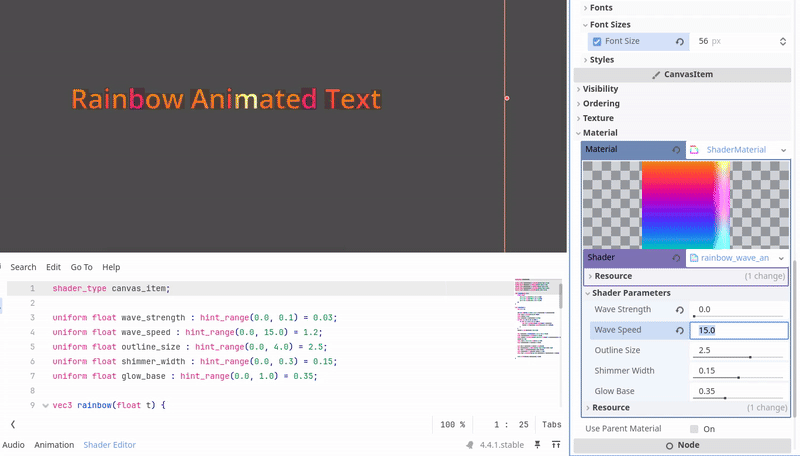
Task: Click the Font Size stepper arrows
Action: [x=783, y=42]
